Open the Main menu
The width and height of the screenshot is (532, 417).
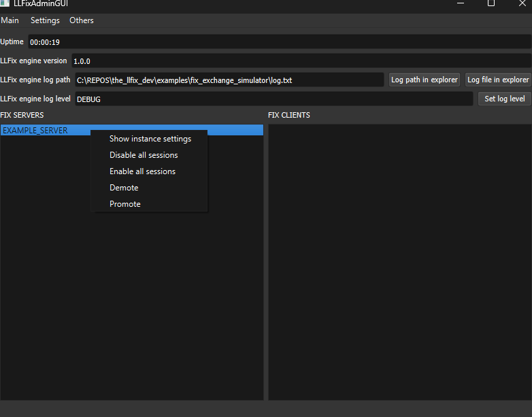(10, 20)
